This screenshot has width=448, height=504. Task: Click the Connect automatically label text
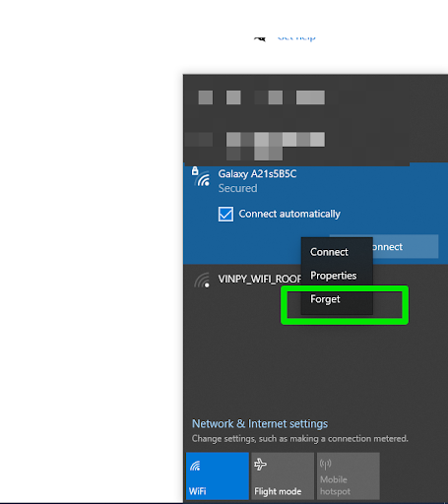tap(289, 214)
